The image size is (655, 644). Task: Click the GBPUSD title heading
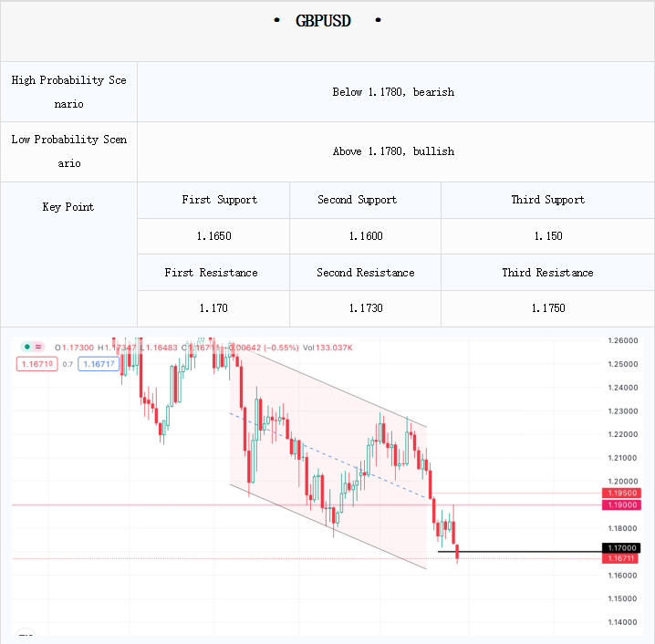323,21
